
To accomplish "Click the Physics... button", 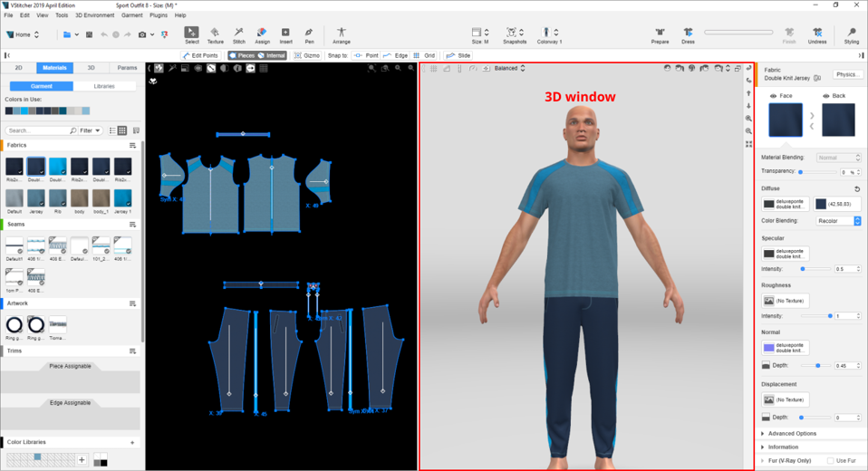I will point(848,74).
